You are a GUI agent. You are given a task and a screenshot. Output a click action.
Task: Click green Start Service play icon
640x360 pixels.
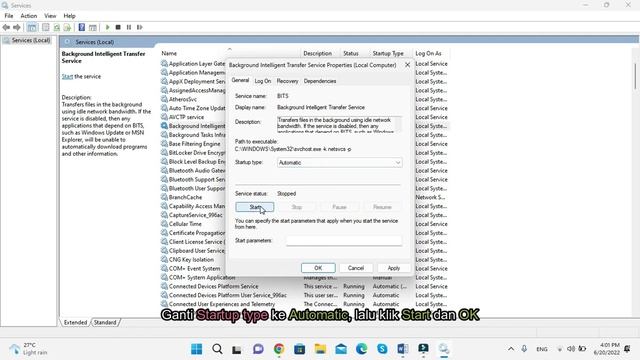click(107, 27)
